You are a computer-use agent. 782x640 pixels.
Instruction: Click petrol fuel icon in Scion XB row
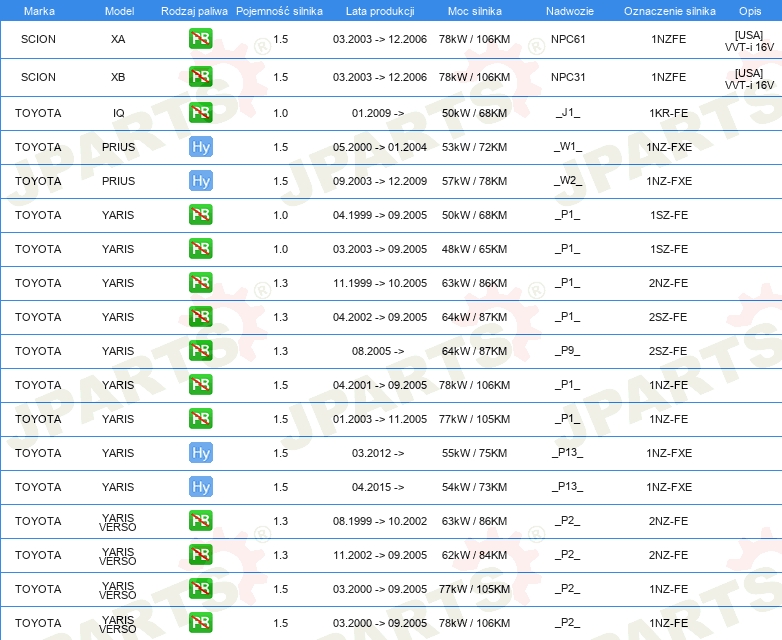point(200,77)
